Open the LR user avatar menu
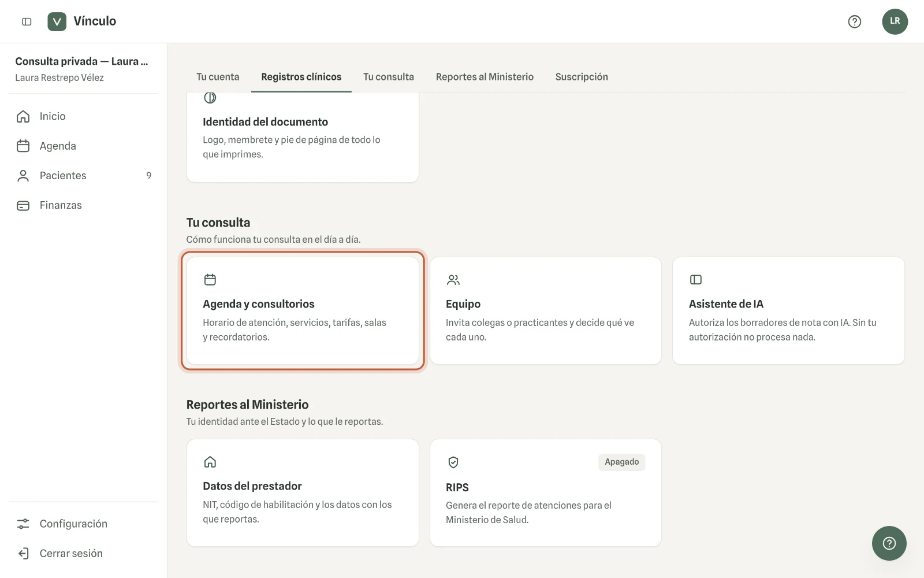924x578 pixels. click(x=895, y=21)
